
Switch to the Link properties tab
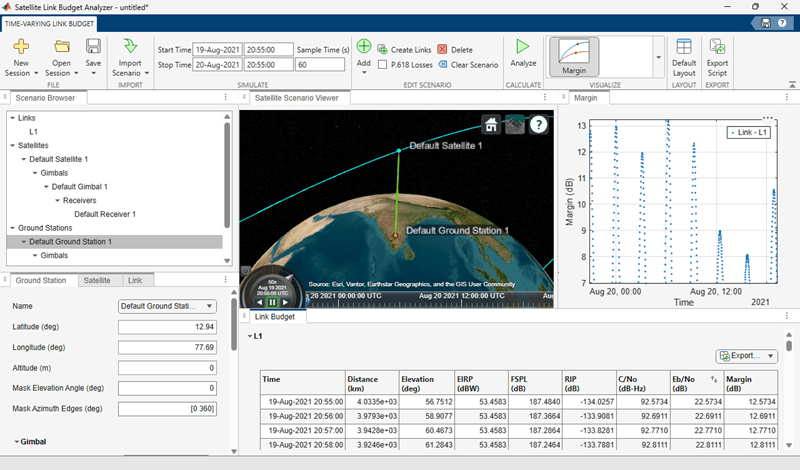click(x=135, y=280)
